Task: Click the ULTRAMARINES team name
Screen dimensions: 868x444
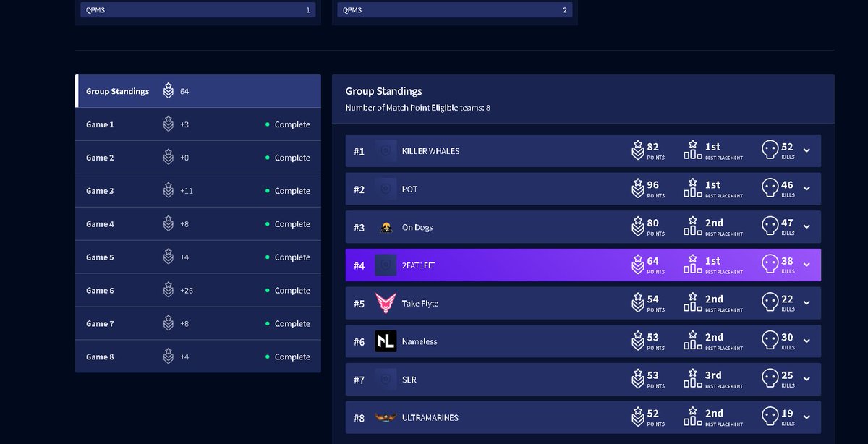Action: [x=430, y=418]
